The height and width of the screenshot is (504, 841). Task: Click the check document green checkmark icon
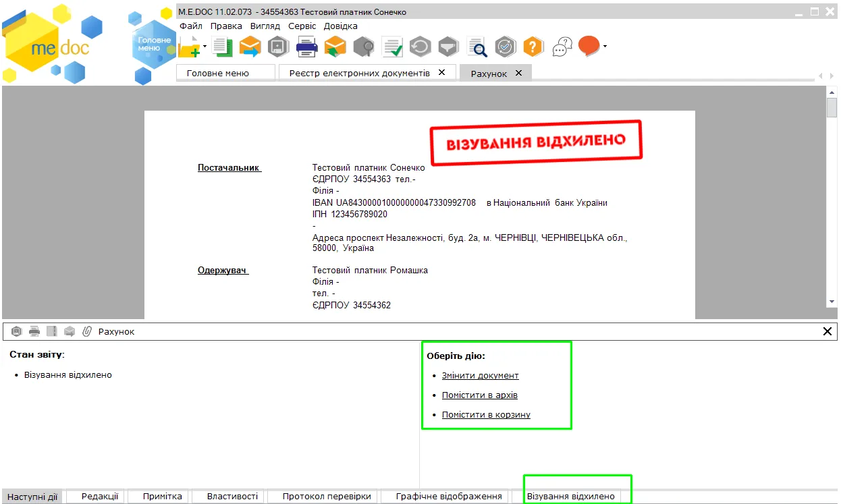pyautogui.click(x=392, y=47)
